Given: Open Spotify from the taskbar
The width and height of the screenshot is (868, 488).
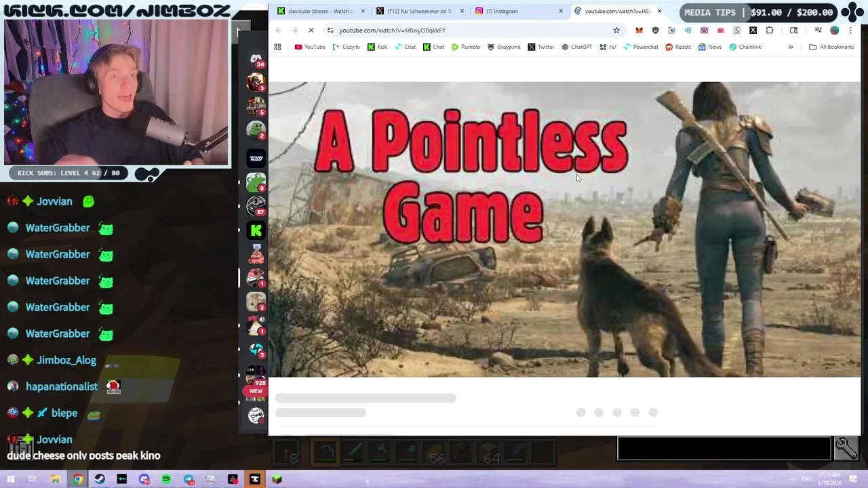Looking at the screenshot, I should 166,479.
